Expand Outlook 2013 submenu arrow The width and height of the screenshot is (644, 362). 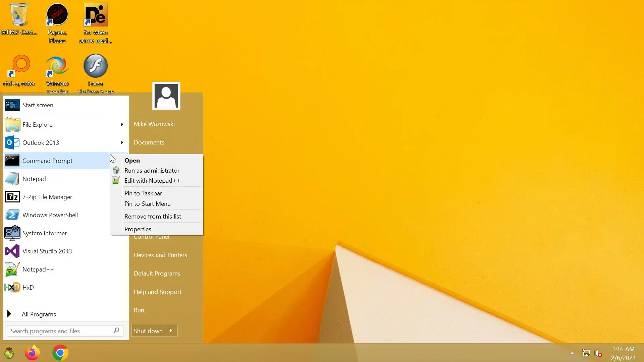click(x=122, y=142)
